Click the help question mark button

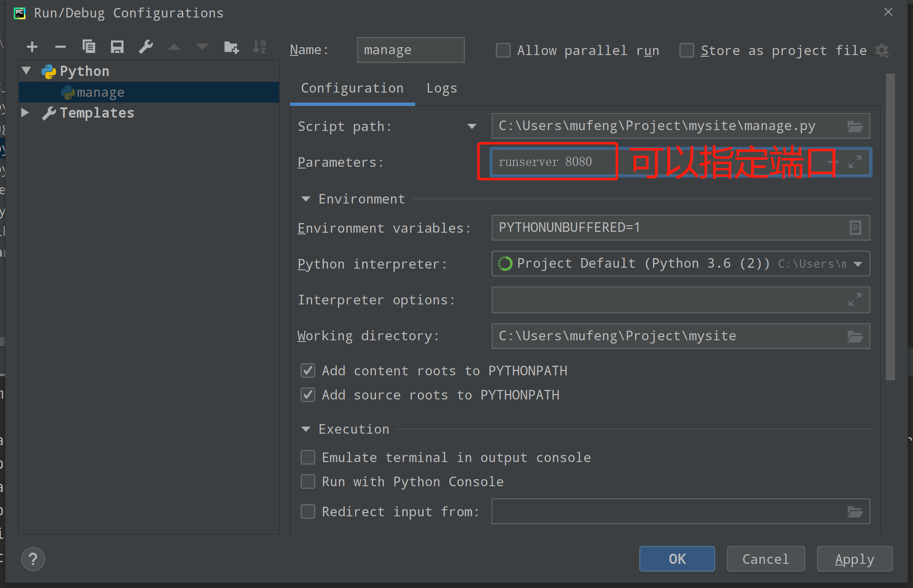[x=33, y=559]
